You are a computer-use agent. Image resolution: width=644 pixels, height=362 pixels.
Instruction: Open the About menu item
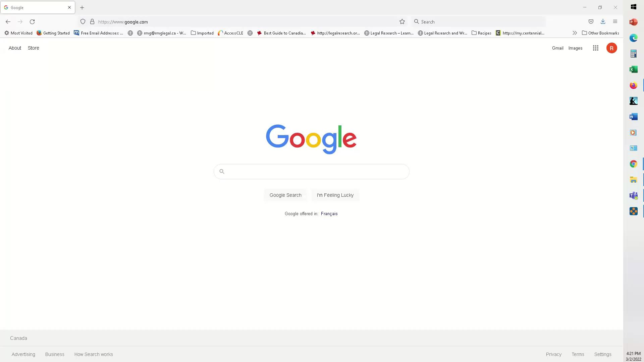point(15,48)
